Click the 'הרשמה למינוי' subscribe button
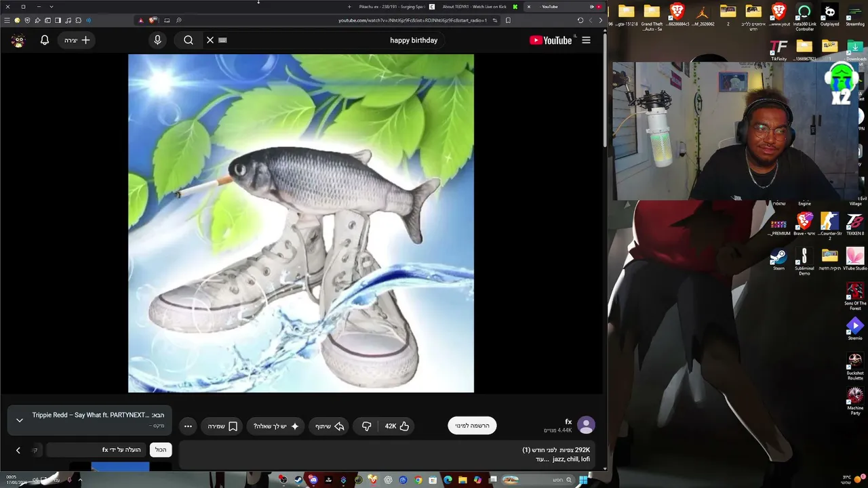 [x=473, y=426]
